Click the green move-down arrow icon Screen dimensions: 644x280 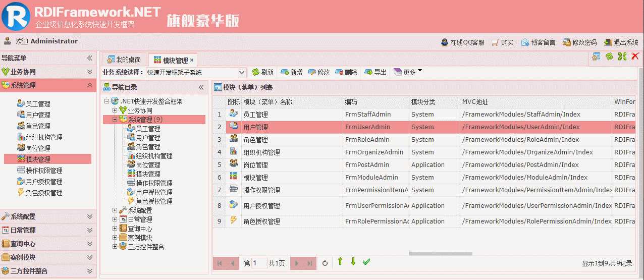[x=353, y=261]
